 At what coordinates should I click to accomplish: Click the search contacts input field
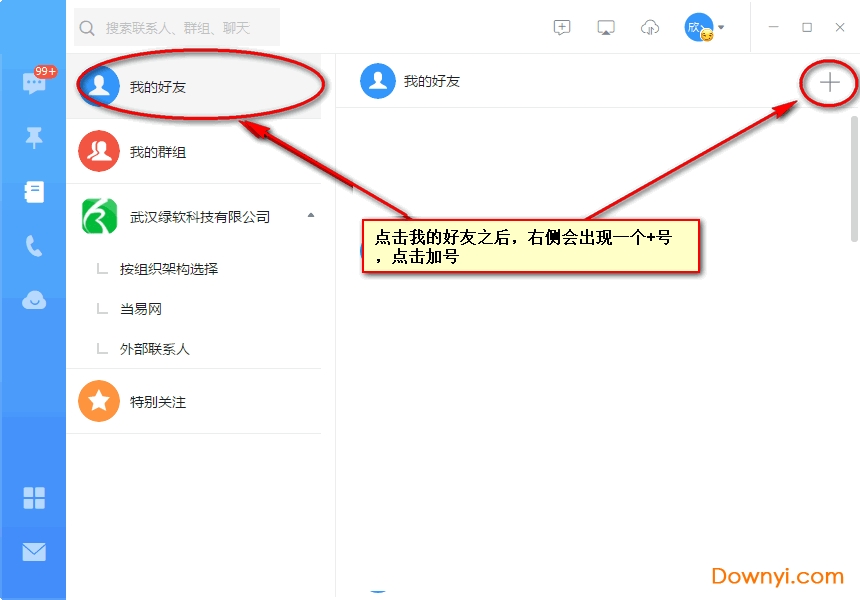point(180,28)
